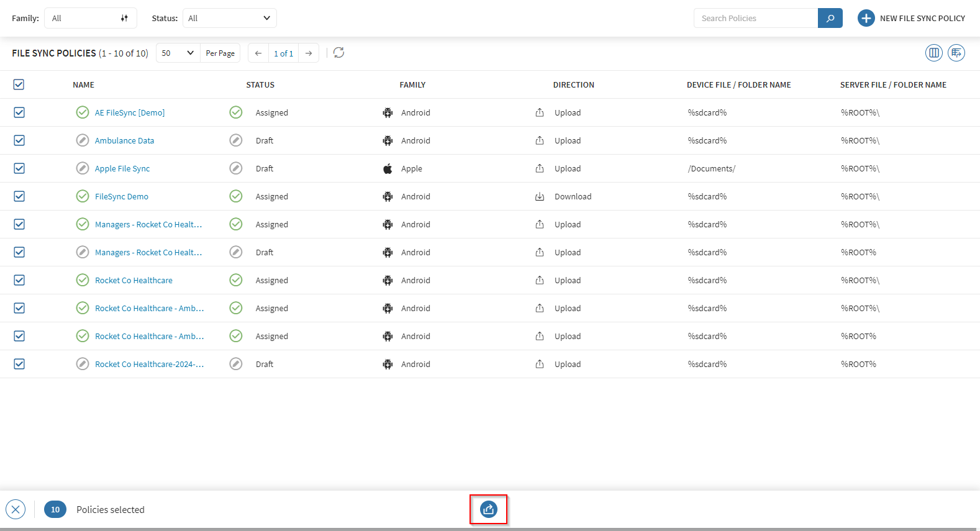Screen dimensions: 980x531
Task: Click the plus icon for new policy
Action: pyautogui.click(x=866, y=18)
